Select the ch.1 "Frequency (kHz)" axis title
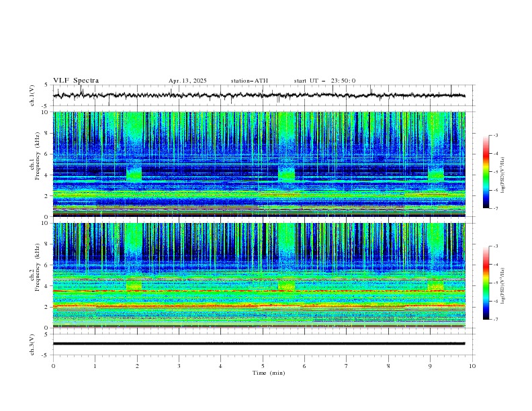Image resolution: width=532 pixels, height=411 pixels. tap(38, 154)
